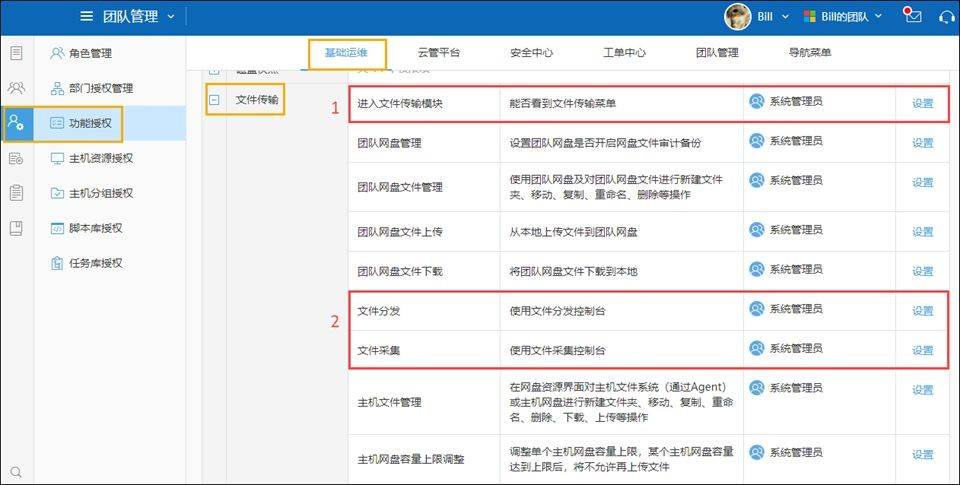The width and height of the screenshot is (960, 485).
Task: Switch to the 云管平台 tab
Action: (439, 53)
